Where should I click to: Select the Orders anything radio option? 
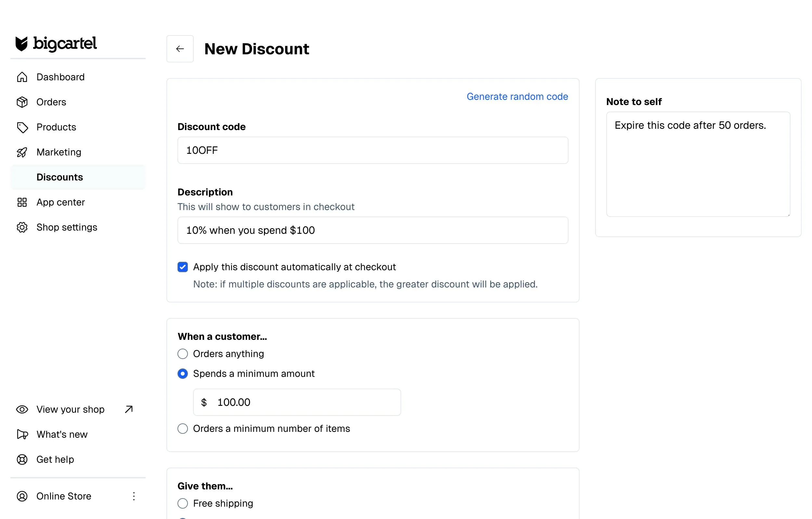(182, 354)
